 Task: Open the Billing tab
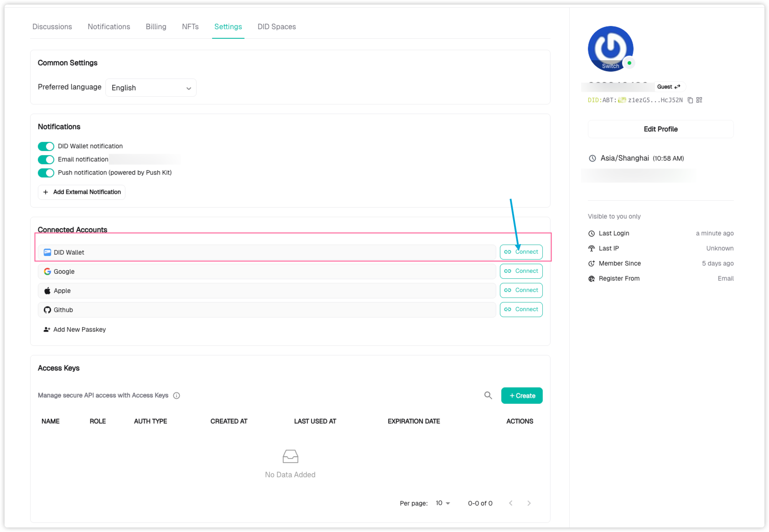point(156,27)
